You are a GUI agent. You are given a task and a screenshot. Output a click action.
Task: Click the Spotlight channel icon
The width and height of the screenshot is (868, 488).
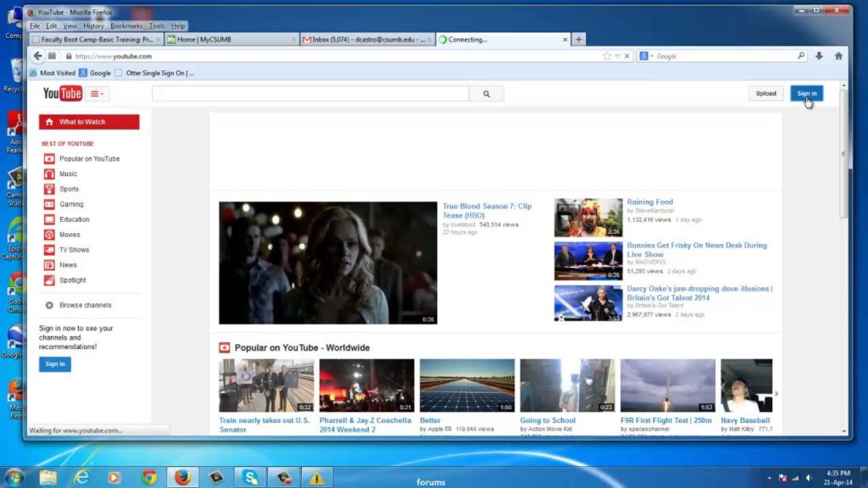coord(49,280)
